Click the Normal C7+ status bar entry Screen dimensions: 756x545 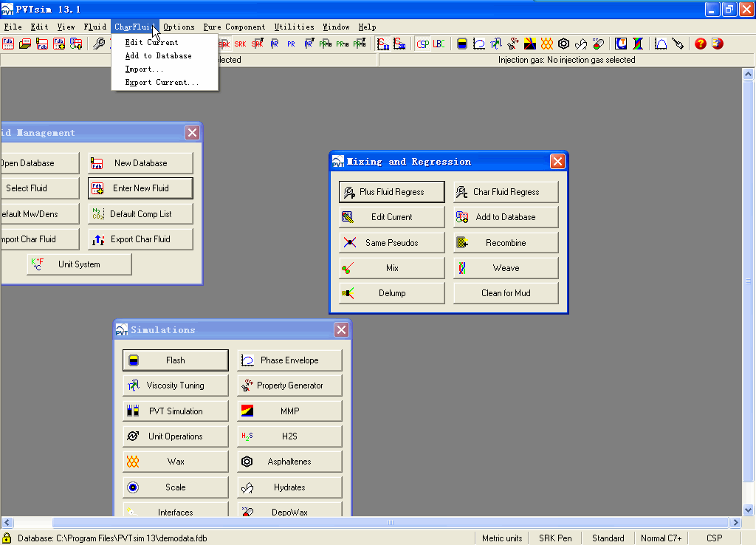click(661, 538)
